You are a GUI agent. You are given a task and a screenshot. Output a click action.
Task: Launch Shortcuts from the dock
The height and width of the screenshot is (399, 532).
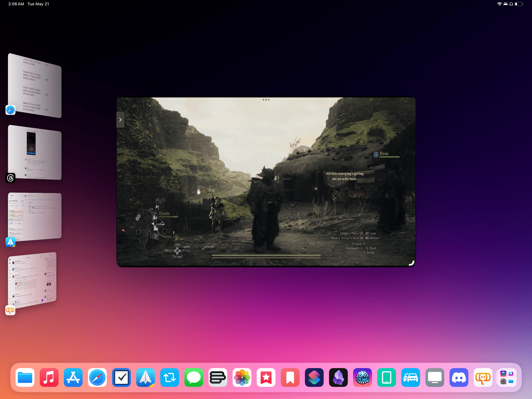click(314, 377)
